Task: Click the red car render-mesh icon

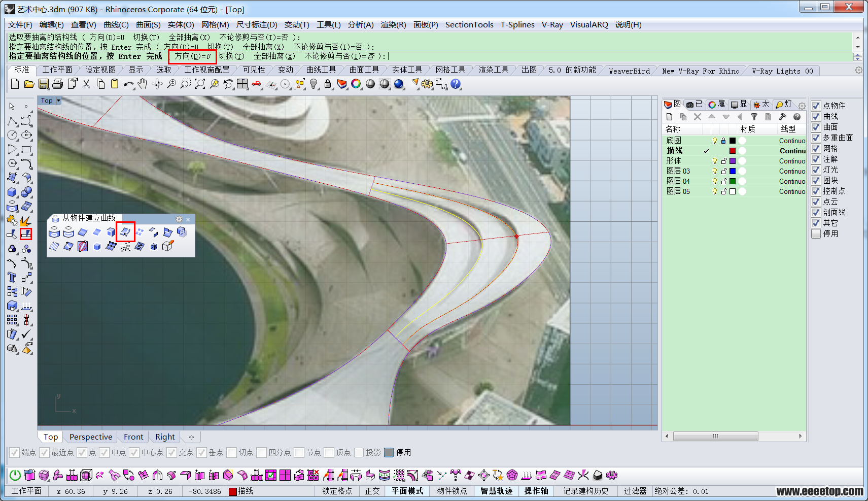Action: pos(257,84)
